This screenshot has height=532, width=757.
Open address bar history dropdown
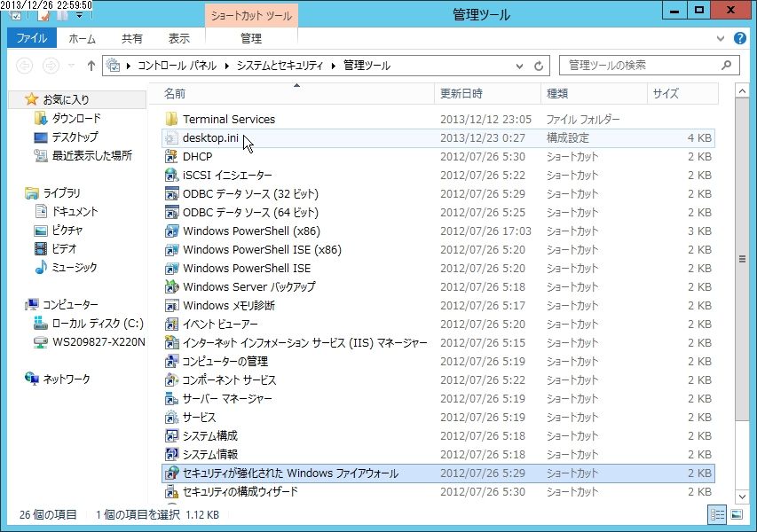pyautogui.click(x=519, y=66)
